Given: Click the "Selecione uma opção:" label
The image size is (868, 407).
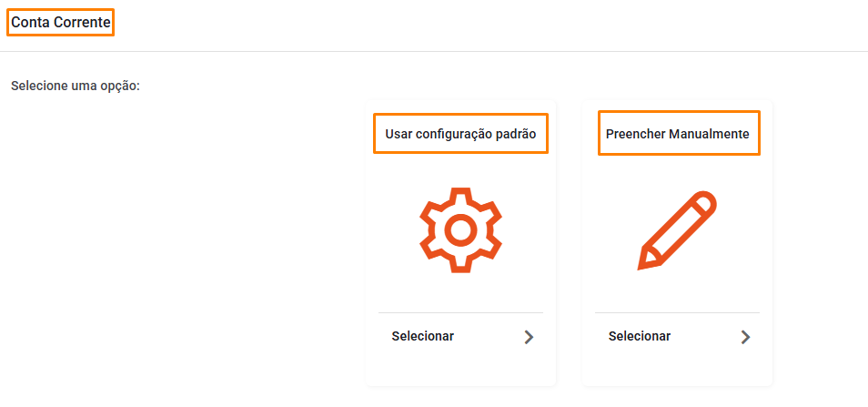Looking at the screenshot, I should pos(76,86).
